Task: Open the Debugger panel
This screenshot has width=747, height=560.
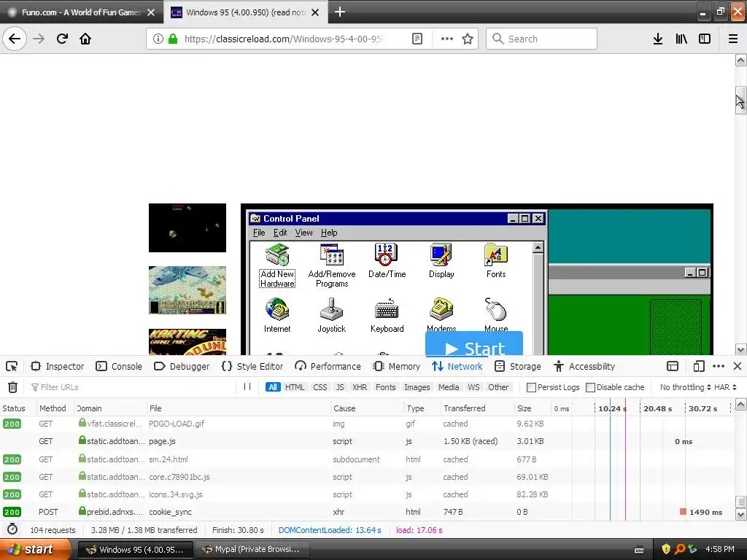Action: coord(182,366)
